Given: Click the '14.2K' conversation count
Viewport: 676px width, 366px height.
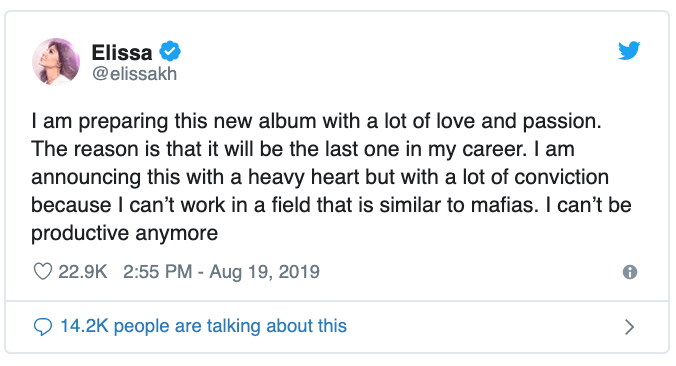Looking at the screenshot, I should [84, 326].
